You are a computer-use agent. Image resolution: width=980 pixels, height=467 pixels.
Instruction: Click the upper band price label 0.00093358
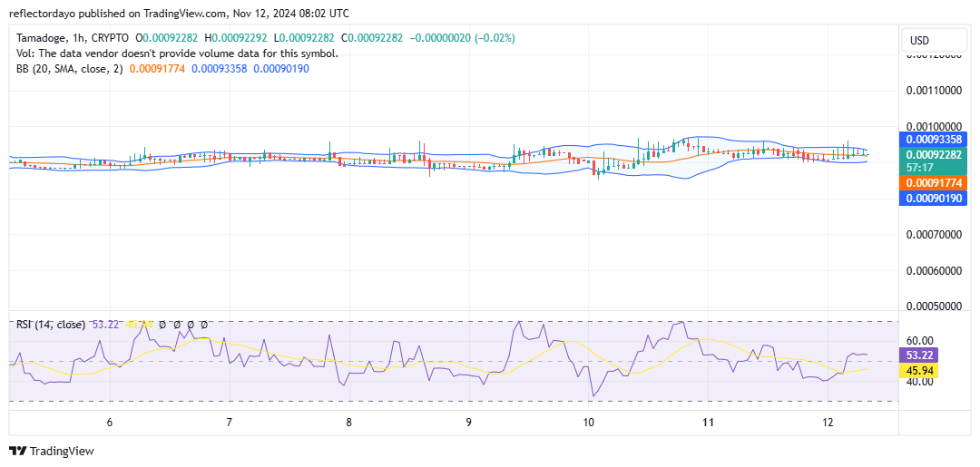coord(933,139)
